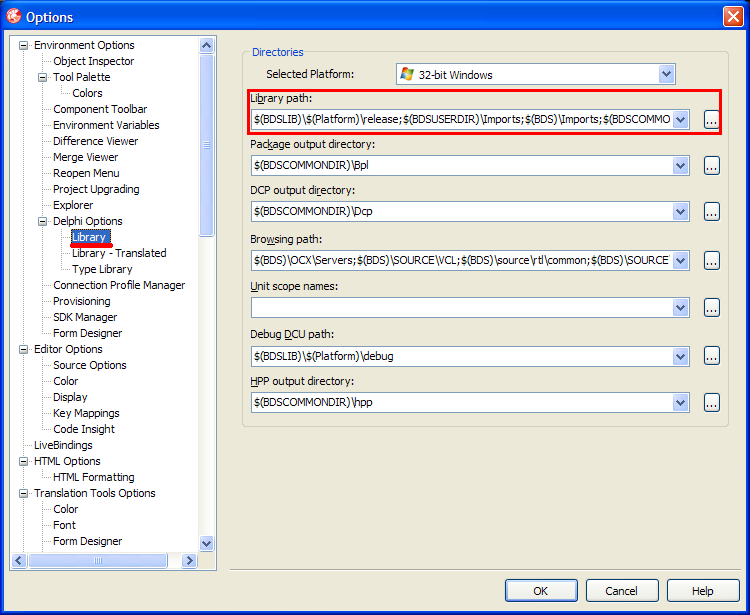Click the Cancel button
The image size is (750, 615).
coord(622,591)
